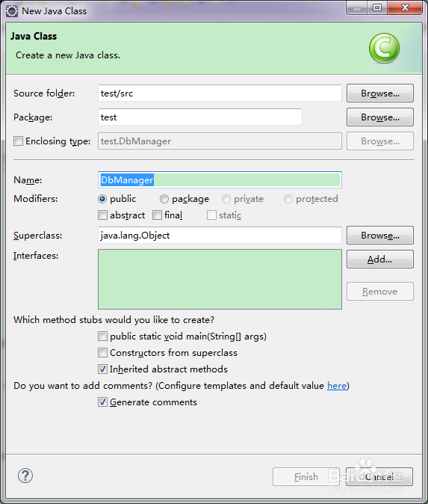
Task: Minimize the New Java Class window
Action: tap(357, 7)
